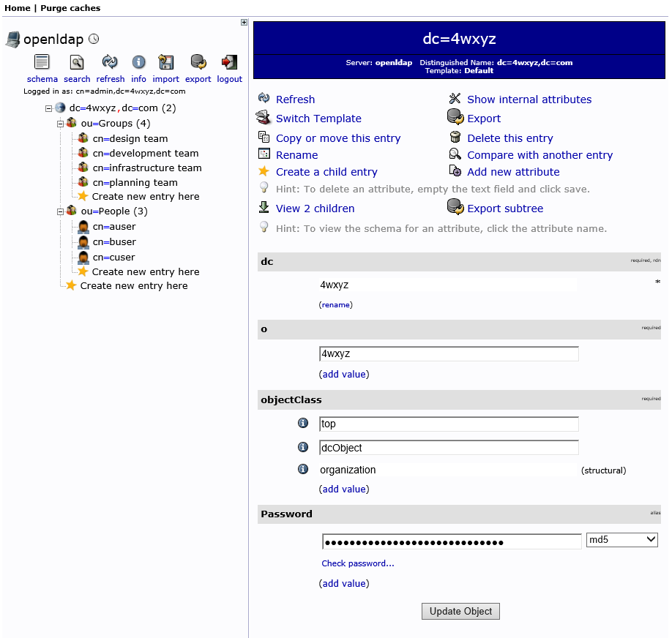Select cn=cuser in tree
The width and height of the screenshot is (672, 638).
tap(113, 258)
